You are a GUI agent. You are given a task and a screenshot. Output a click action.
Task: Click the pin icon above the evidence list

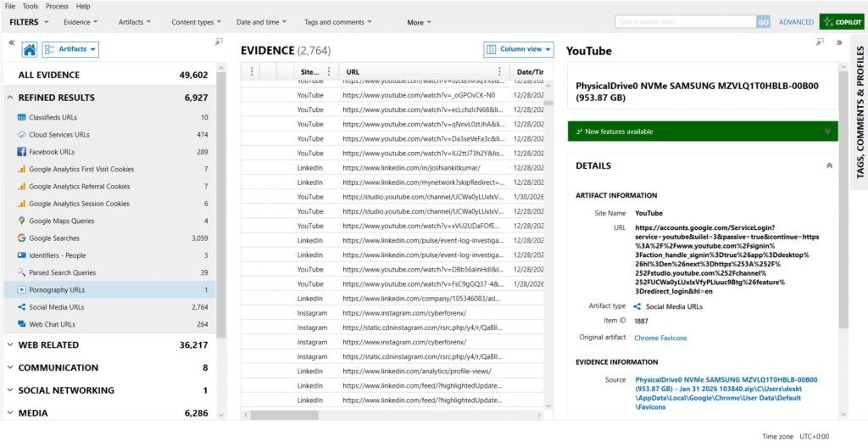click(219, 42)
